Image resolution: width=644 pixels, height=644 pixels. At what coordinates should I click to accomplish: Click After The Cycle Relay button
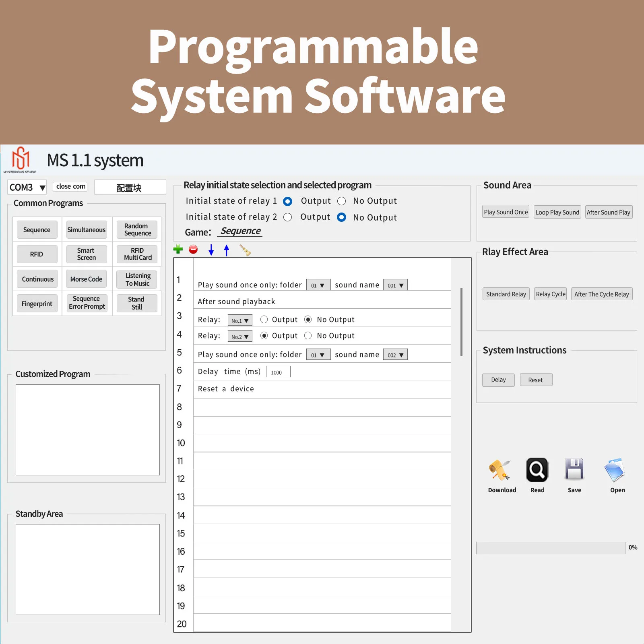point(602,294)
